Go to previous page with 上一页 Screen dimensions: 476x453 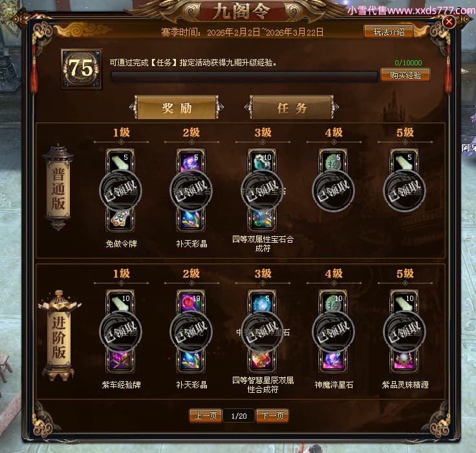(x=206, y=415)
